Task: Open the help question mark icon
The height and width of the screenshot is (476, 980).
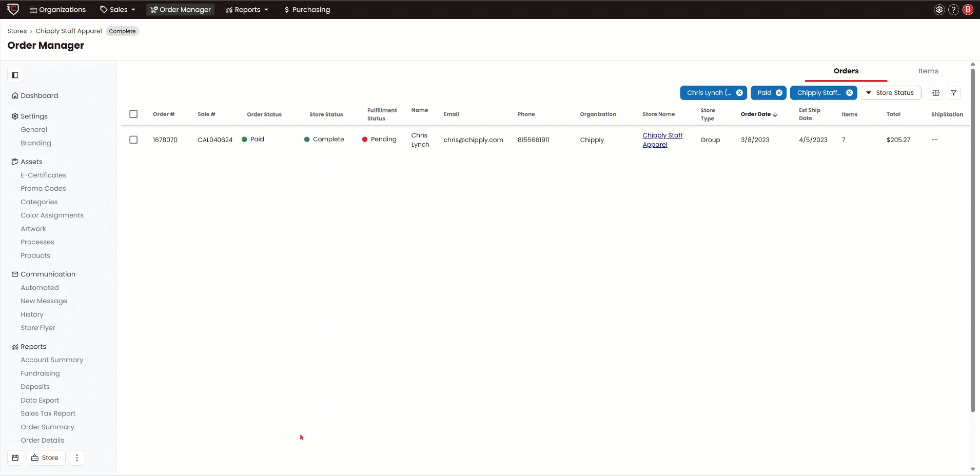Action: 954,10
